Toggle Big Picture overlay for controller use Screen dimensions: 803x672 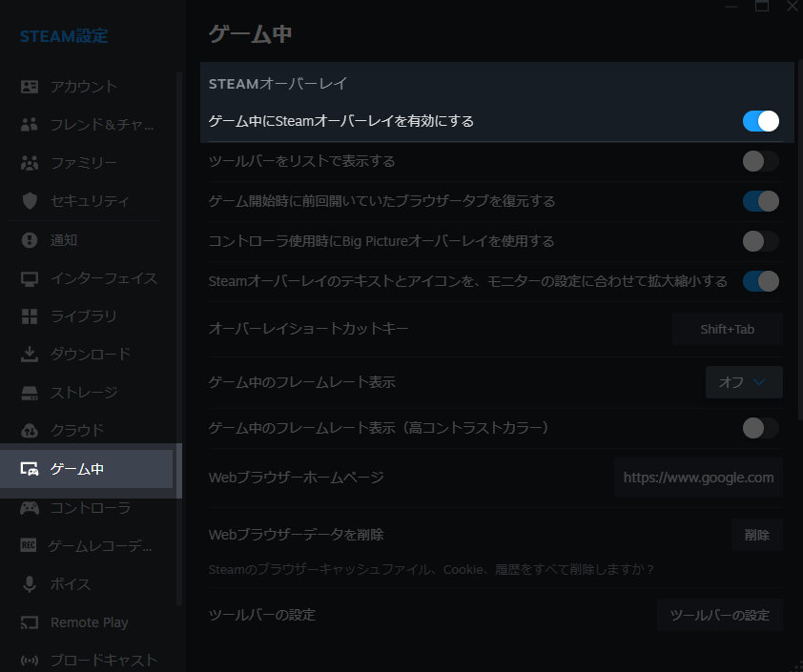(x=760, y=241)
